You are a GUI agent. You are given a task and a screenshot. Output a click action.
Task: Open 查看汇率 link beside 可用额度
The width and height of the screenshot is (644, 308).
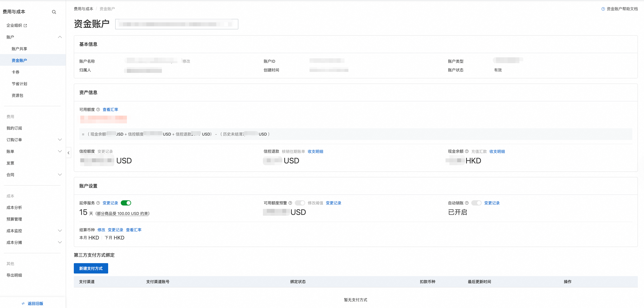coord(110,109)
